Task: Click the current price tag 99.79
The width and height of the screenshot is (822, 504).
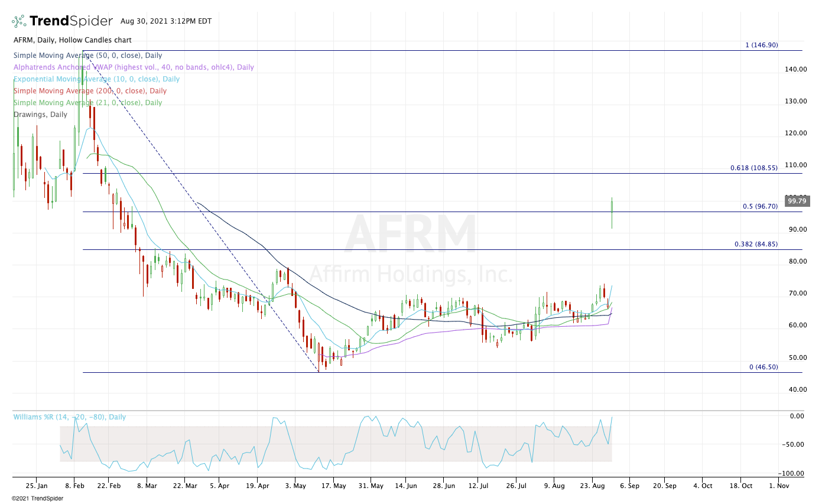Action: pos(797,201)
